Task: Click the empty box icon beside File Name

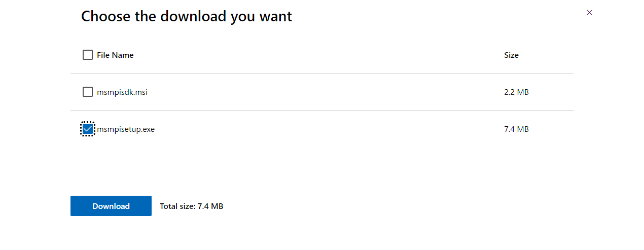Action: pos(88,55)
